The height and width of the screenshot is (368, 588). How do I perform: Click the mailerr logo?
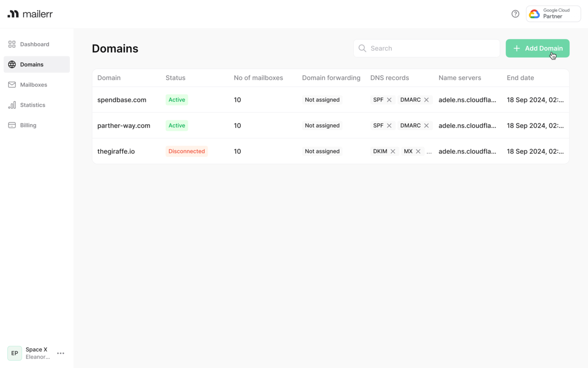pyautogui.click(x=30, y=14)
